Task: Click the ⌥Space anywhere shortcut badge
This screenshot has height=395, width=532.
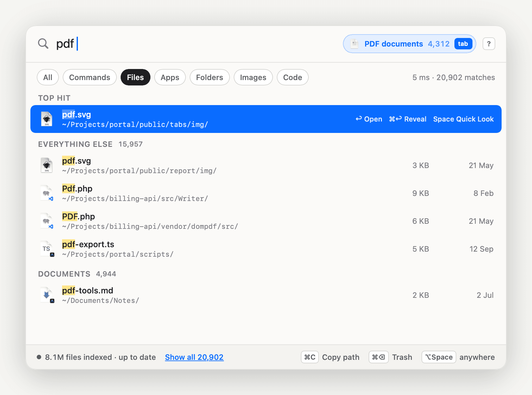Action: [439, 357]
